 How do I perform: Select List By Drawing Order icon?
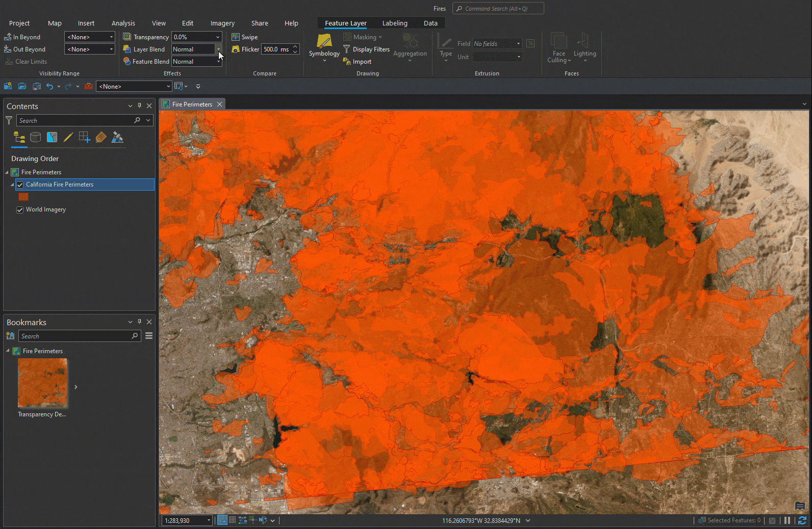click(x=19, y=138)
